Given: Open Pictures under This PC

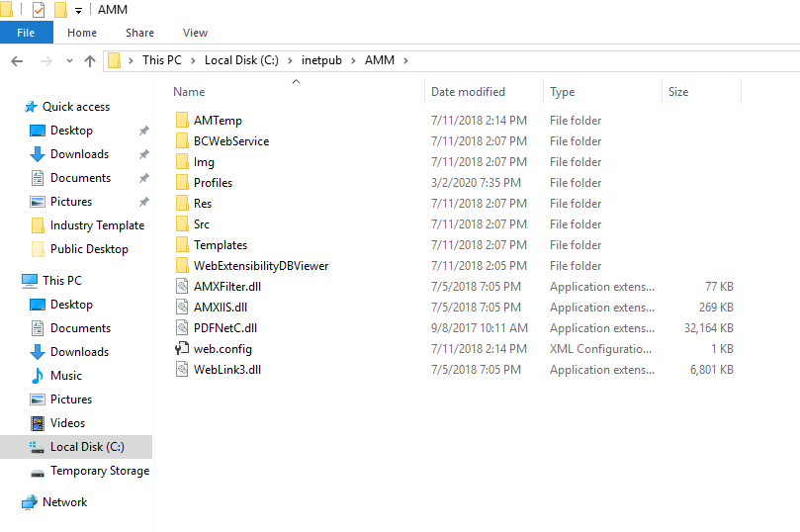Looking at the screenshot, I should pos(71,399).
